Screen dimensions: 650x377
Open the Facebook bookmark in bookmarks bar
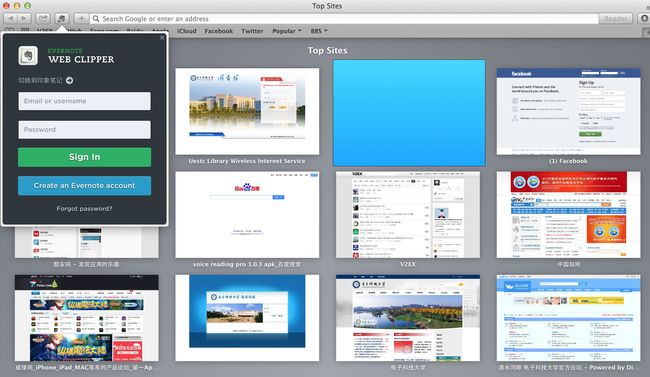pyautogui.click(x=218, y=31)
